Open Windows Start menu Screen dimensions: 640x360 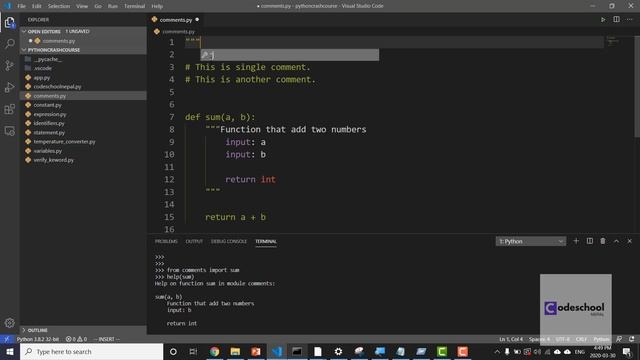point(10,351)
